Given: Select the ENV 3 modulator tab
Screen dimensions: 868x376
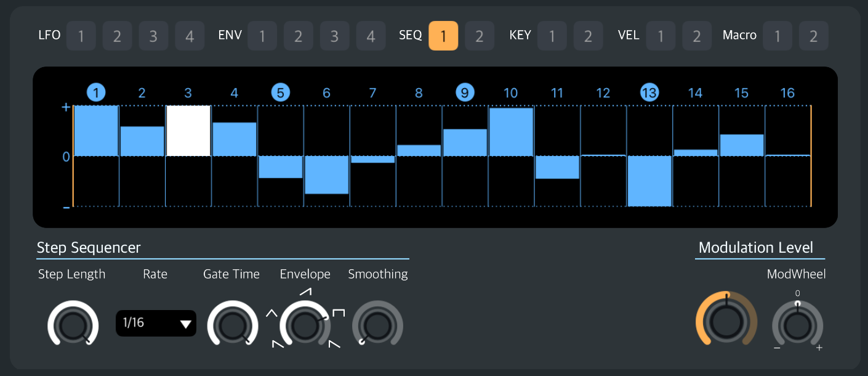Looking at the screenshot, I should [334, 36].
